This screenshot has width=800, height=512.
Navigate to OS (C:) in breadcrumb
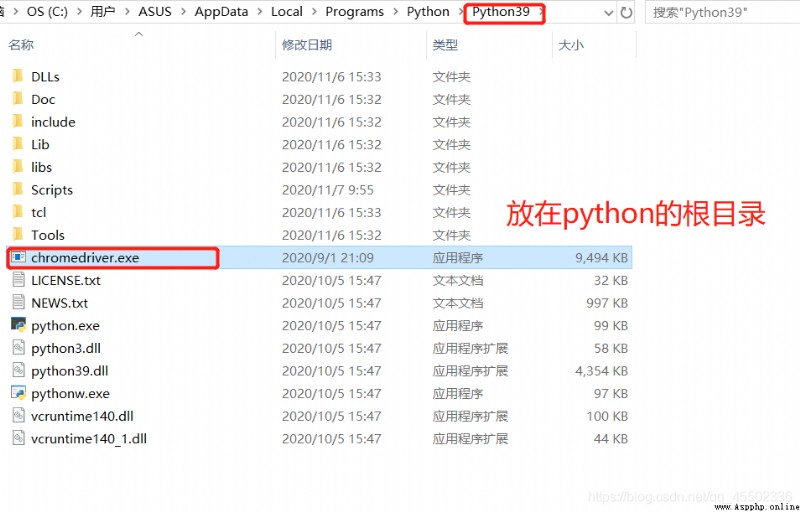coord(47,12)
